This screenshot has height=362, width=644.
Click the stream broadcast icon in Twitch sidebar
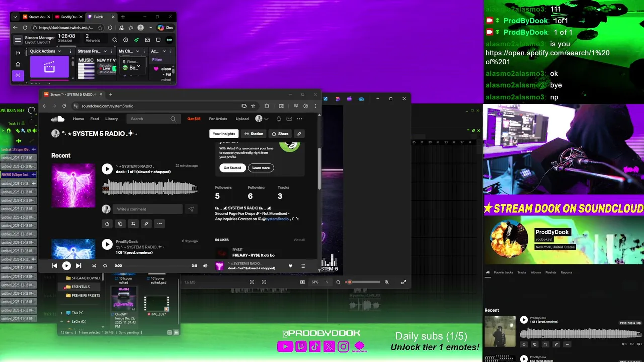click(18, 76)
